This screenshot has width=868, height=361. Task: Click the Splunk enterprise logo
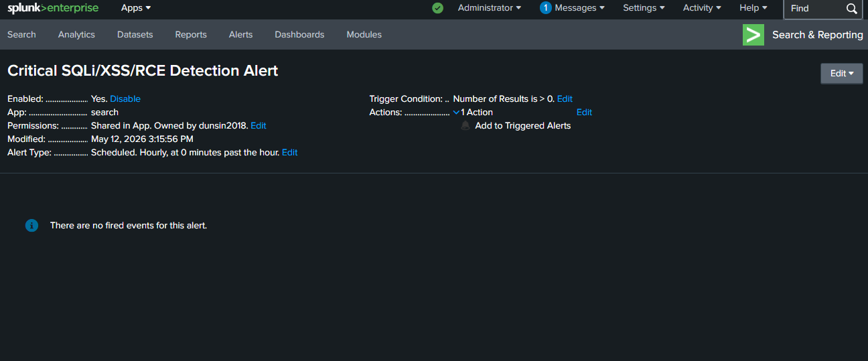click(53, 8)
